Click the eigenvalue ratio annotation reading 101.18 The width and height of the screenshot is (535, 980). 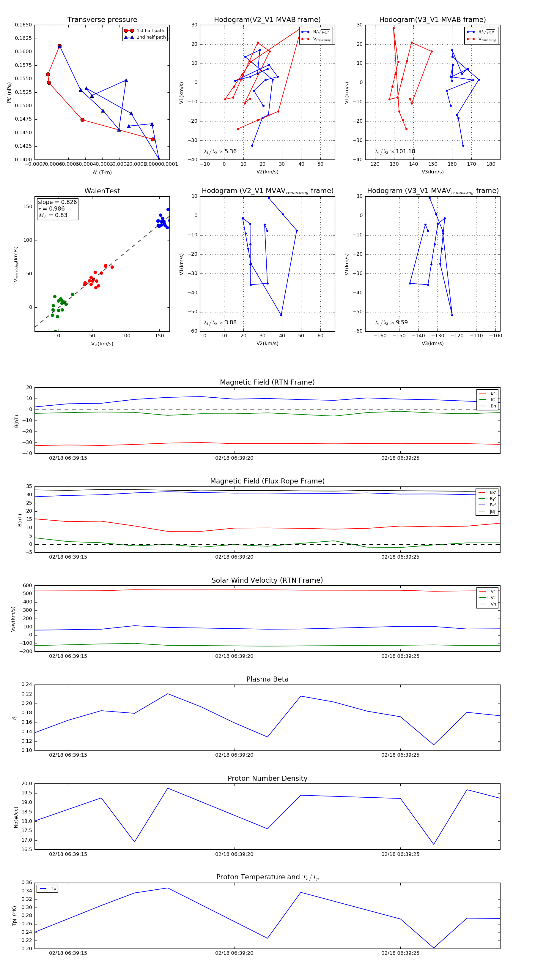(395, 151)
